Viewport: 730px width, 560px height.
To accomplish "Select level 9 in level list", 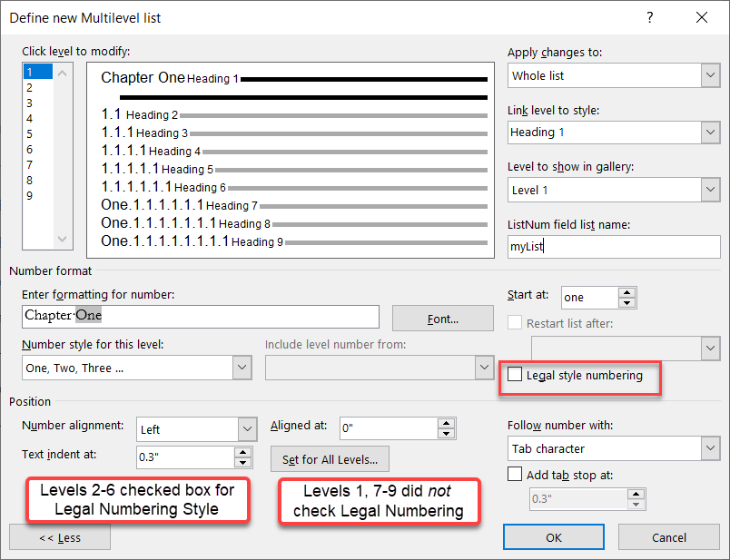I will tap(38, 195).
